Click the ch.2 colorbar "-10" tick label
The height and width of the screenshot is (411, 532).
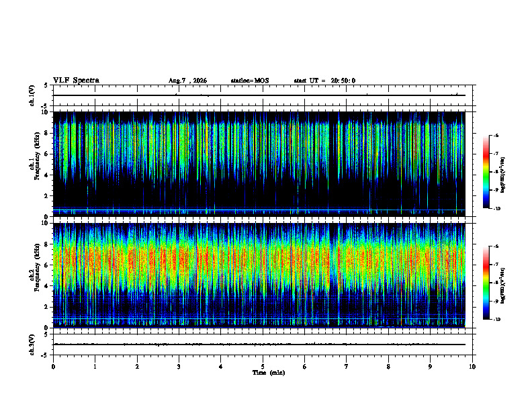[497, 320]
